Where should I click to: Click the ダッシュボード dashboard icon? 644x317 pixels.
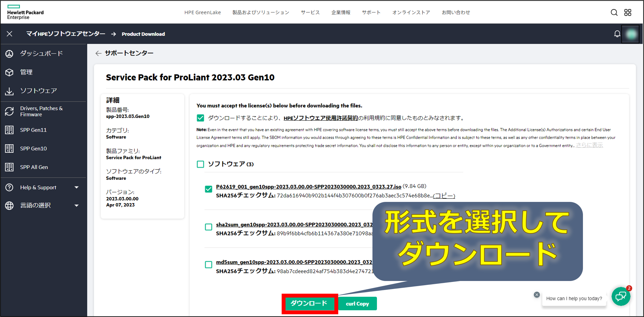coord(9,54)
